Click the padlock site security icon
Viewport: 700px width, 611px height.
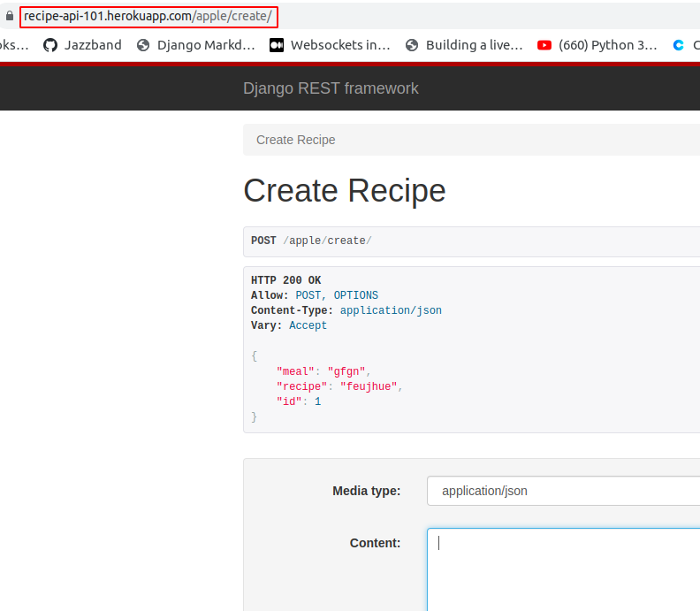point(10,16)
